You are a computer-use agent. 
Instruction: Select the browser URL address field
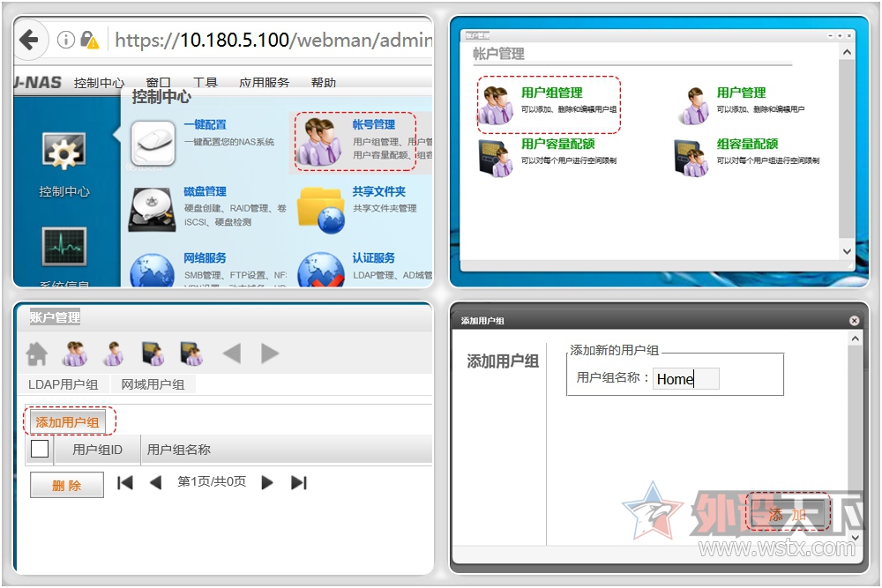pyautogui.click(x=273, y=40)
